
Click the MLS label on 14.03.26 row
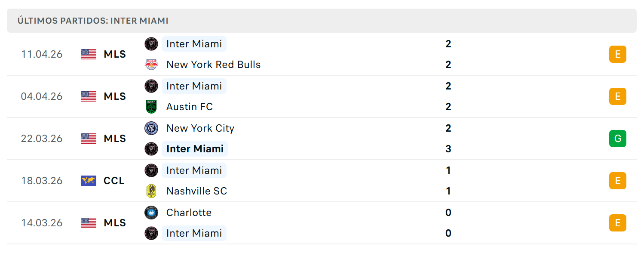[115, 223]
